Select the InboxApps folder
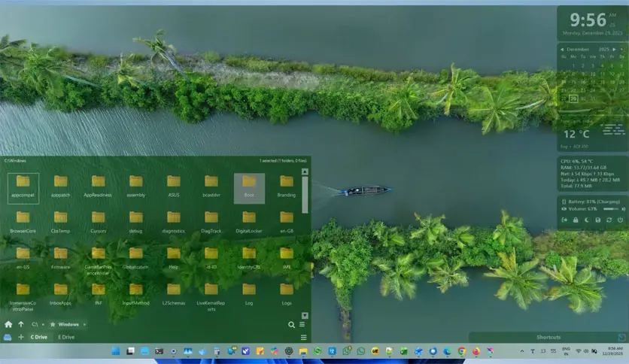This screenshot has width=629, height=364. [x=61, y=295]
